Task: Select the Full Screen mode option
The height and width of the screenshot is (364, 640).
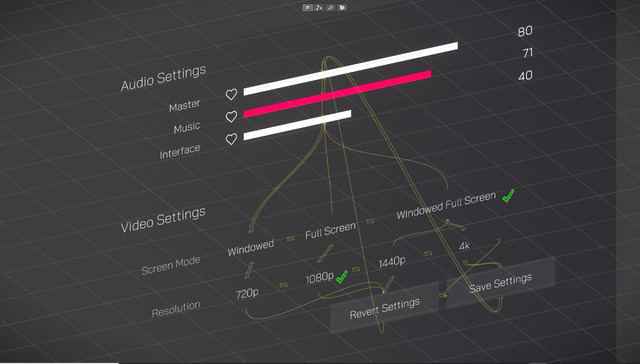Action: (x=330, y=230)
